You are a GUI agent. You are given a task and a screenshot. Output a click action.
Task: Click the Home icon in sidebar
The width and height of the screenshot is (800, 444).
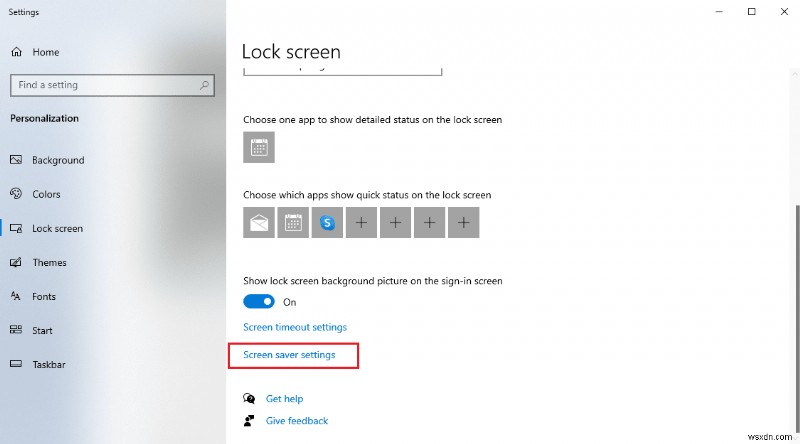pos(16,52)
